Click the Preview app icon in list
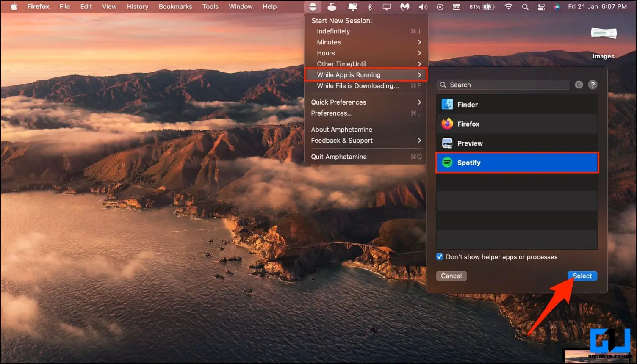 pyautogui.click(x=447, y=143)
